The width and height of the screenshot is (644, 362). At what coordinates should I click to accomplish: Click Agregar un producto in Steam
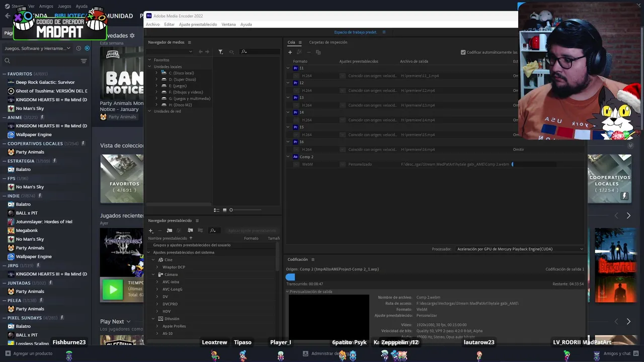point(29,353)
